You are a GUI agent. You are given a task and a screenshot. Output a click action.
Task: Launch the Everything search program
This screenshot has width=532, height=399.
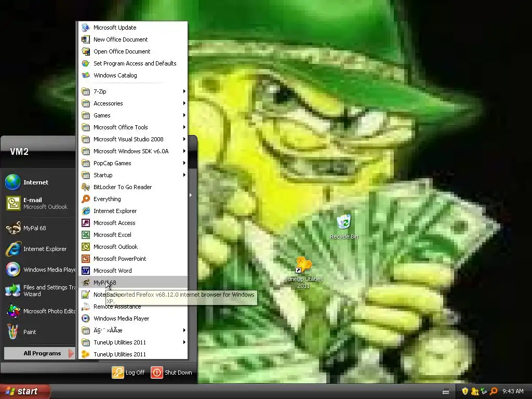coord(133,199)
